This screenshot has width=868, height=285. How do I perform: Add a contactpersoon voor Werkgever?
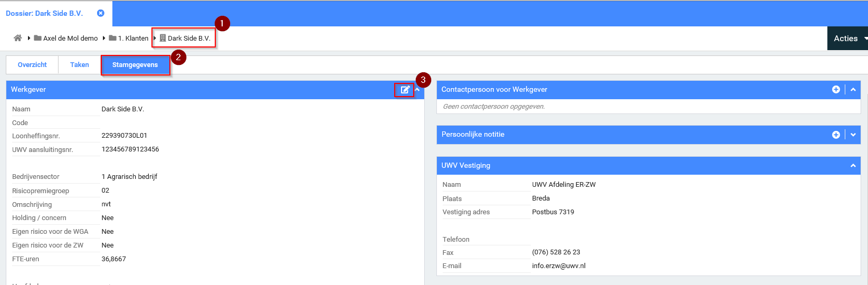pyautogui.click(x=836, y=90)
